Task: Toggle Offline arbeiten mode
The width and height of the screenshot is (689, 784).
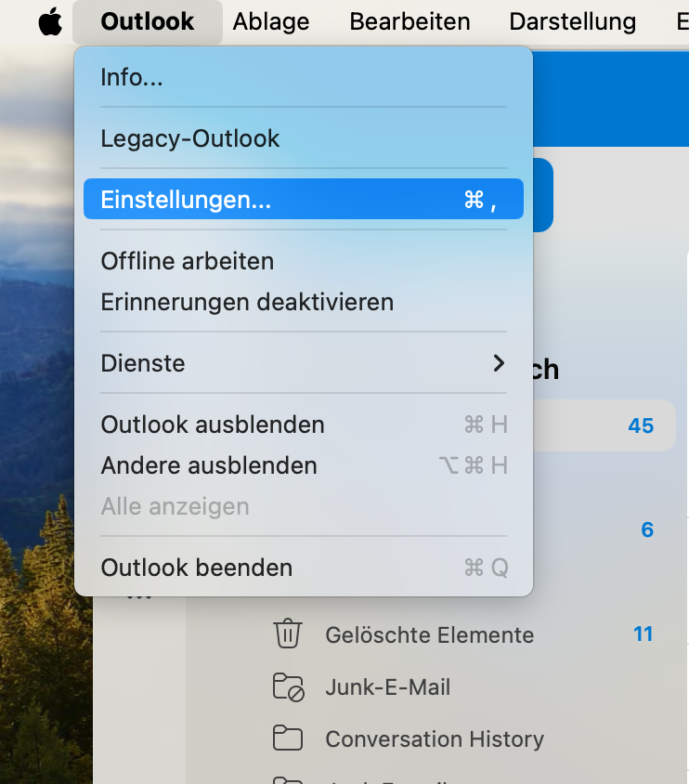Action: click(x=188, y=261)
